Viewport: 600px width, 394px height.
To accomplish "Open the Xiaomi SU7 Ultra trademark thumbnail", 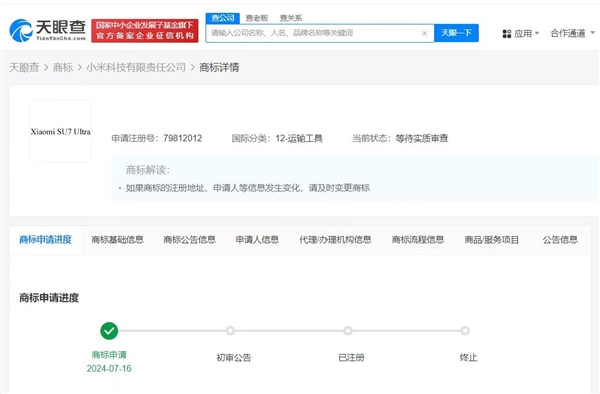I will pos(60,131).
